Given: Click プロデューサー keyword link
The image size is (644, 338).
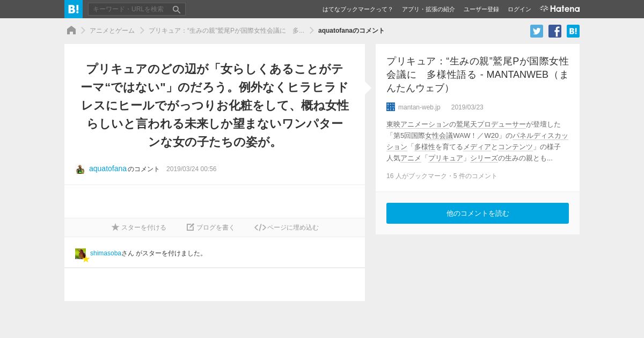Looking at the screenshot, I should [501, 124].
